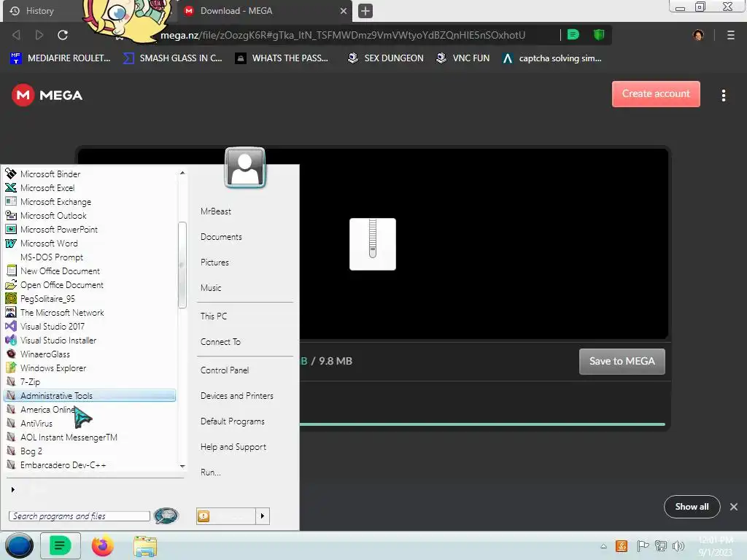747x560 pixels.
Task: Expand the Administrative Tools folder
Action: pos(90,396)
